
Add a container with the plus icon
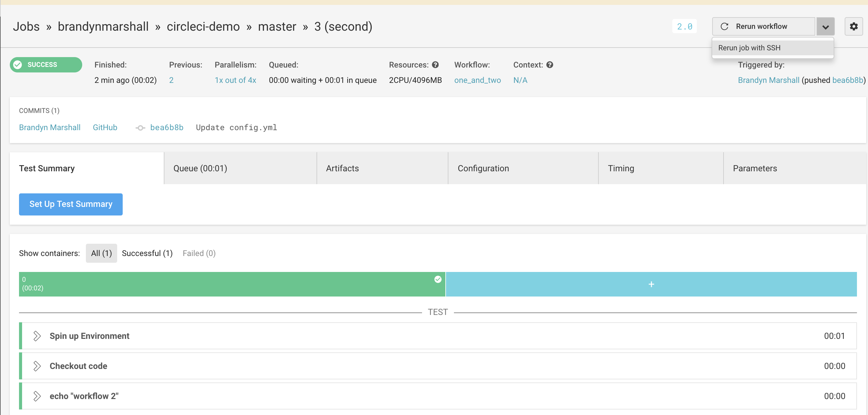click(651, 284)
